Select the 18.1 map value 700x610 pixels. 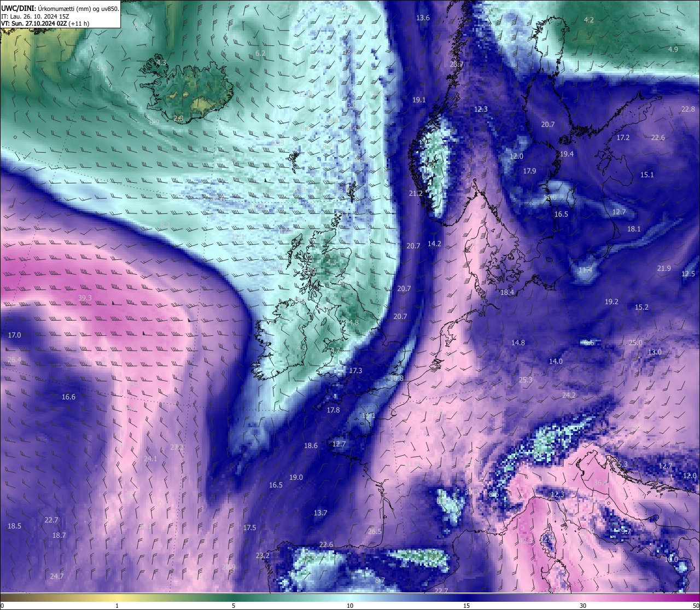pyautogui.click(x=634, y=229)
